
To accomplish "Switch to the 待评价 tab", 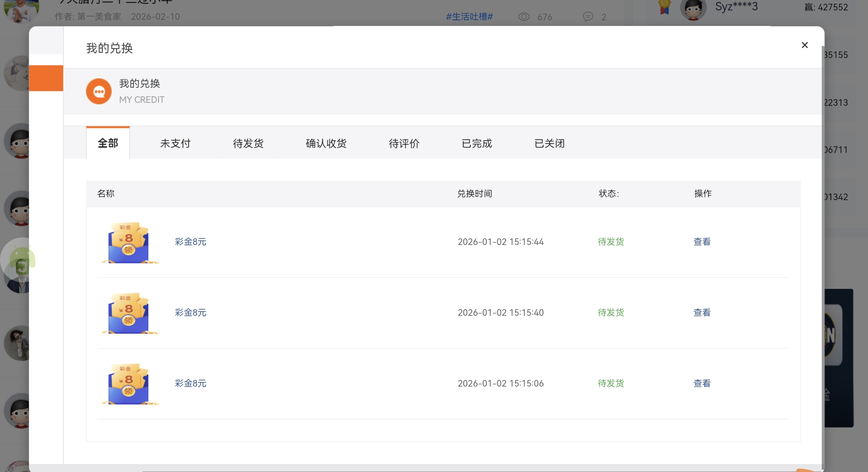I will pyautogui.click(x=404, y=143).
